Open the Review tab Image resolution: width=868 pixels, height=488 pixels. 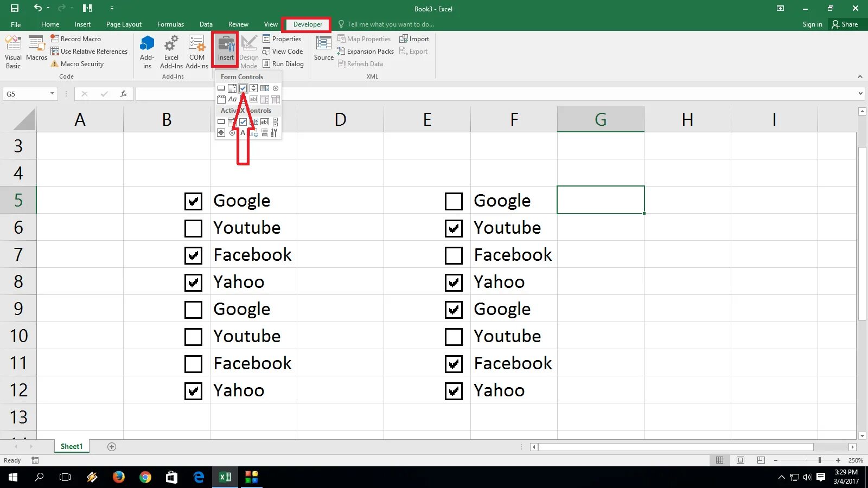[238, 24]
